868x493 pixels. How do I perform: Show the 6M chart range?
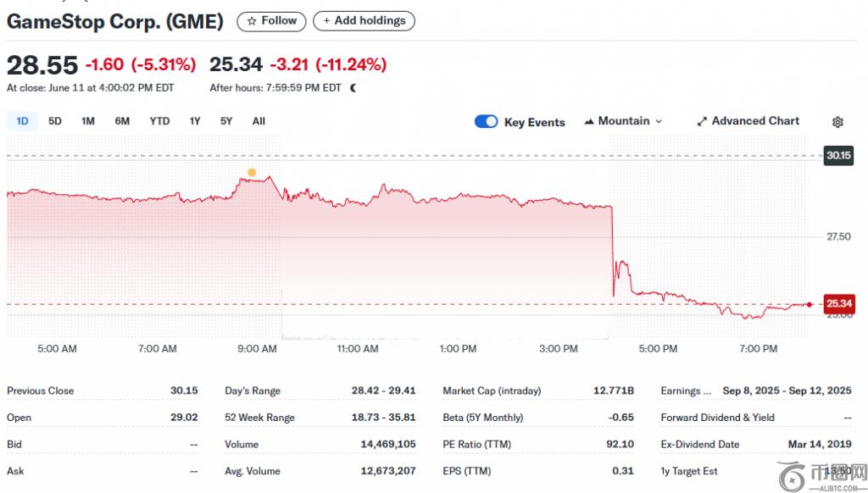[x=122, y=121]
